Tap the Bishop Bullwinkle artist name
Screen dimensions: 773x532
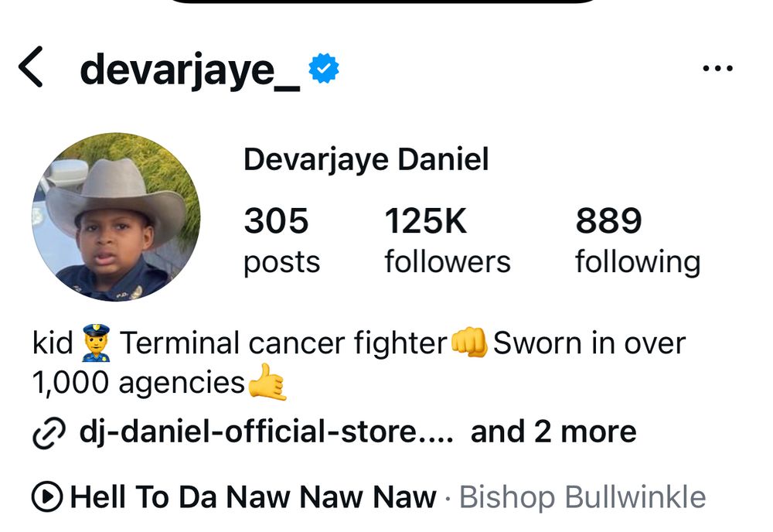point(582,497)
